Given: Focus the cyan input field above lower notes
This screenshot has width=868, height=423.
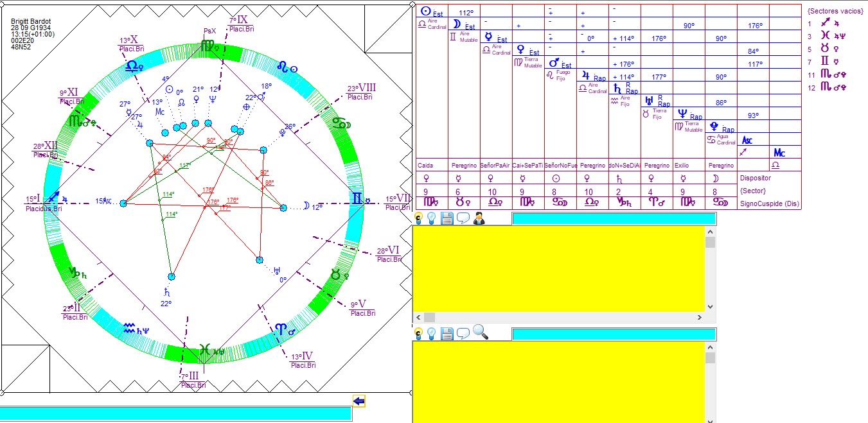Looking at the screenshot, I should [x=614, y=334].
